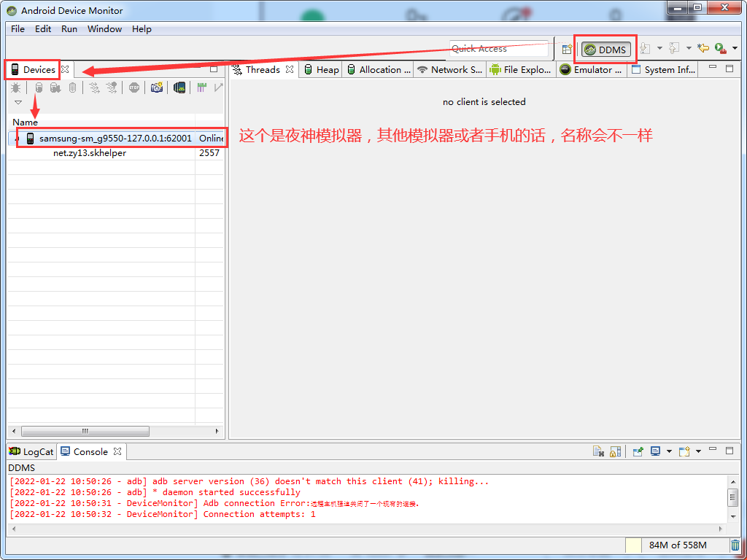The width and height of the screenshot is (747, 560).
Task: Open the Run menu
Action: click(69, 29)
